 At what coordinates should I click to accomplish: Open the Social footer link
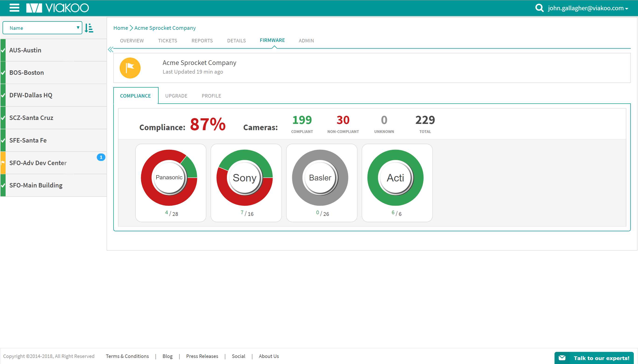(238, 356)
